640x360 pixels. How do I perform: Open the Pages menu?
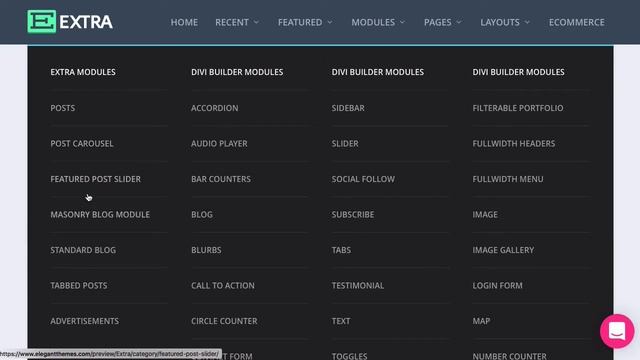pyautogui.click(x=438, y=22)
